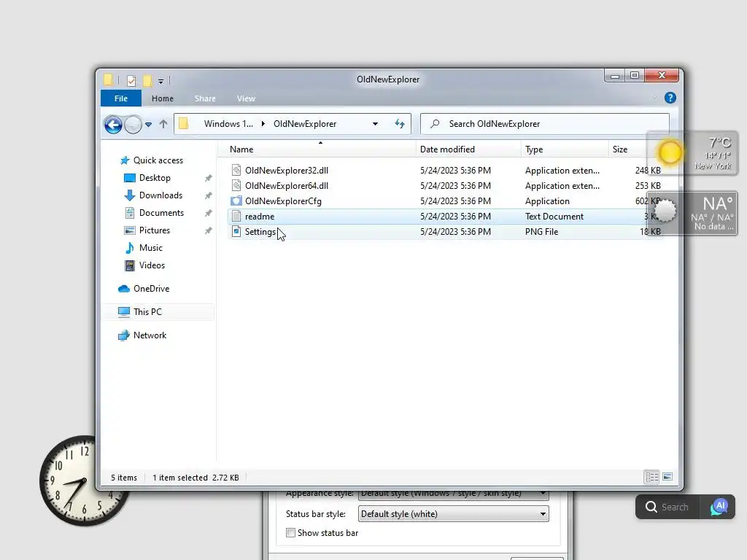Viewport: 747px width, 560px height.
Task: Select OldNewExplorer32.dll file icon
Action: (236, 170)
